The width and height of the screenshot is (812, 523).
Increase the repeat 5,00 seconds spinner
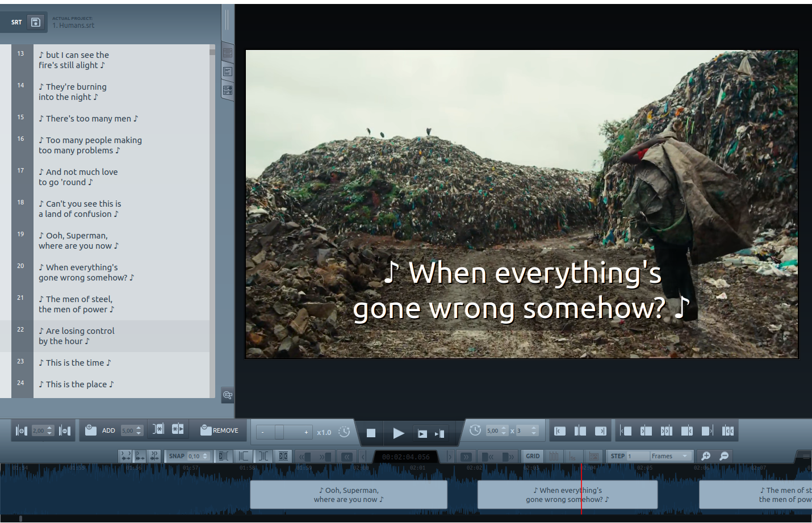504,428
